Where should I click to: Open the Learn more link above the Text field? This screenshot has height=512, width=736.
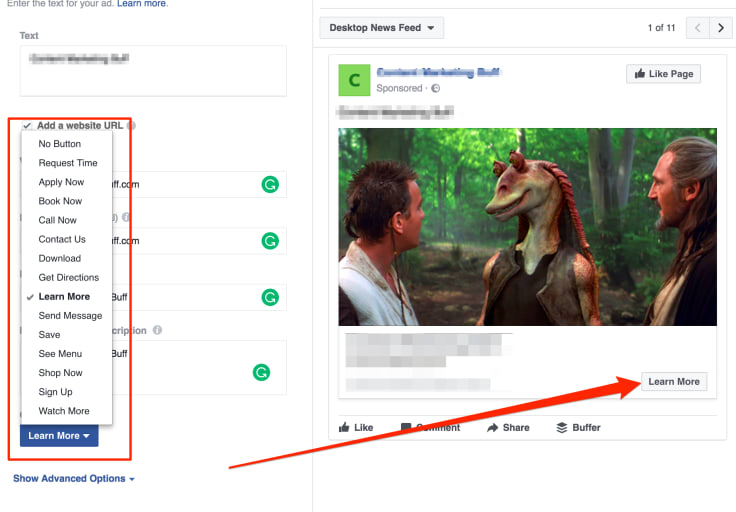[x=142, y=4]
